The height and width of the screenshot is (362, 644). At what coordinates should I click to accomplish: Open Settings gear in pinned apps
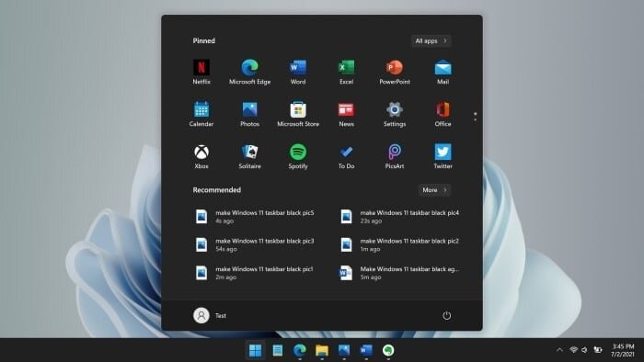coord(395,114)
